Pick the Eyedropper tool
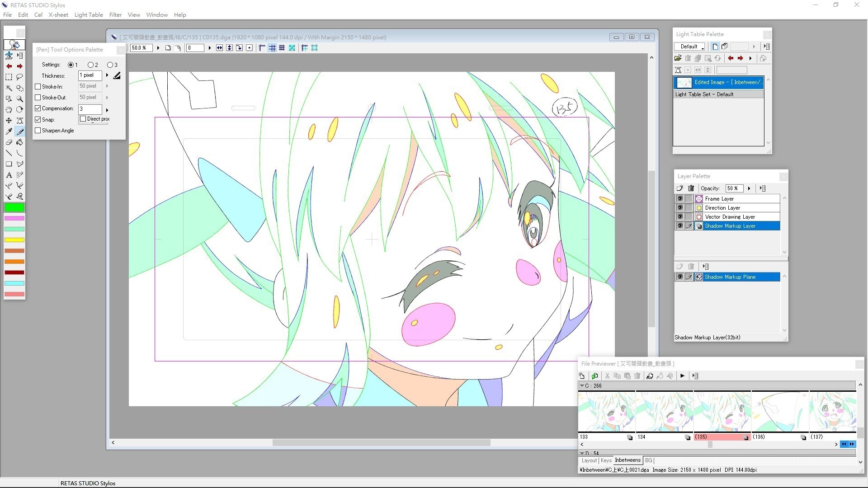 [x=9, y=131]
